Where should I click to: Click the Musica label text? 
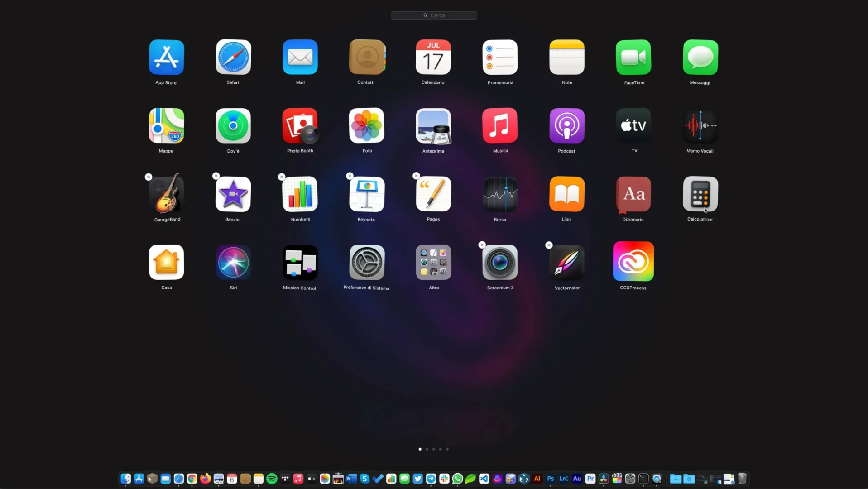click(500, 151)
